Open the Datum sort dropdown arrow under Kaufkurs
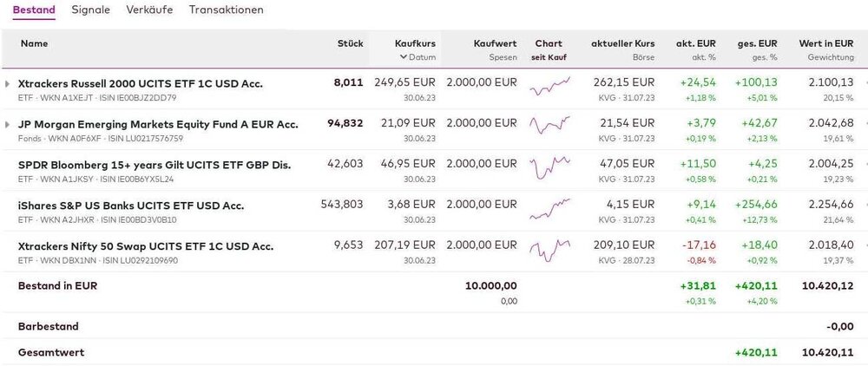 click(x=403, y=57)
